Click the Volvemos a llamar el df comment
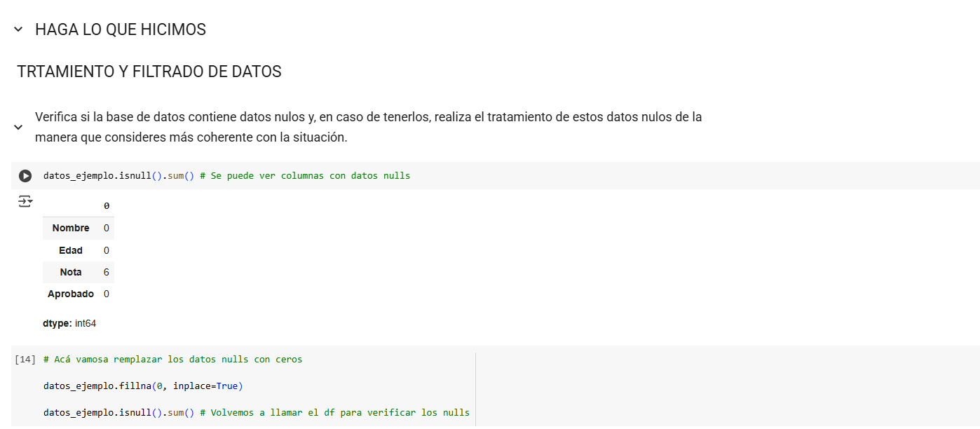 (x=335, y=413)
